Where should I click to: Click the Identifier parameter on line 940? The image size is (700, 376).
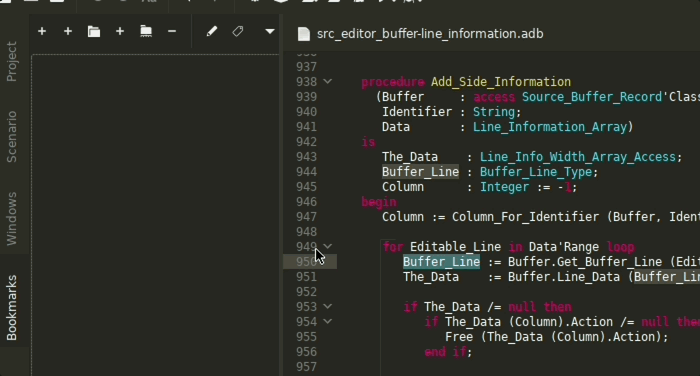point(417,112)
